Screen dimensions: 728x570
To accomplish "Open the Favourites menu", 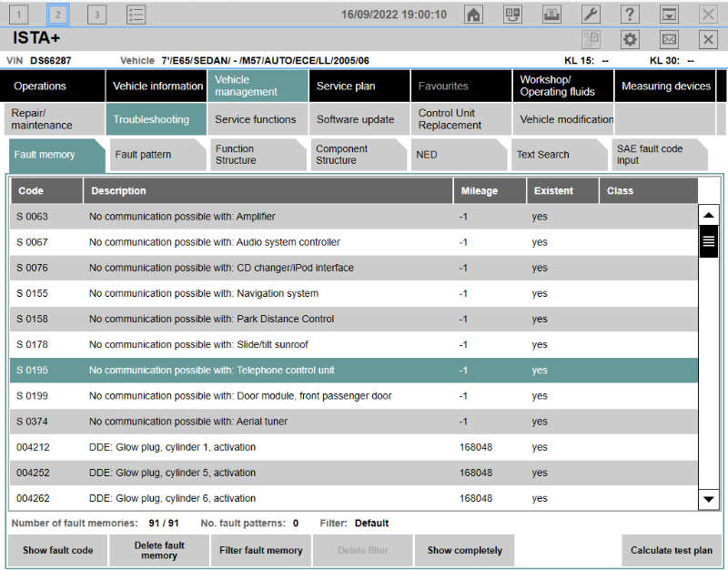I will tap(461, 86).
